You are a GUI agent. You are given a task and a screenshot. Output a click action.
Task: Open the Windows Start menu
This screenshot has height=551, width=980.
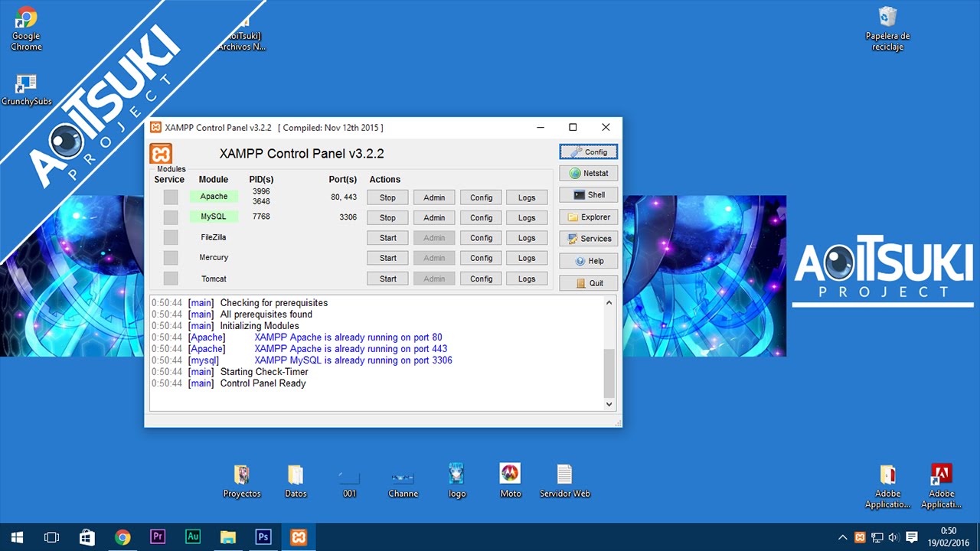click(x=17, y=537)
